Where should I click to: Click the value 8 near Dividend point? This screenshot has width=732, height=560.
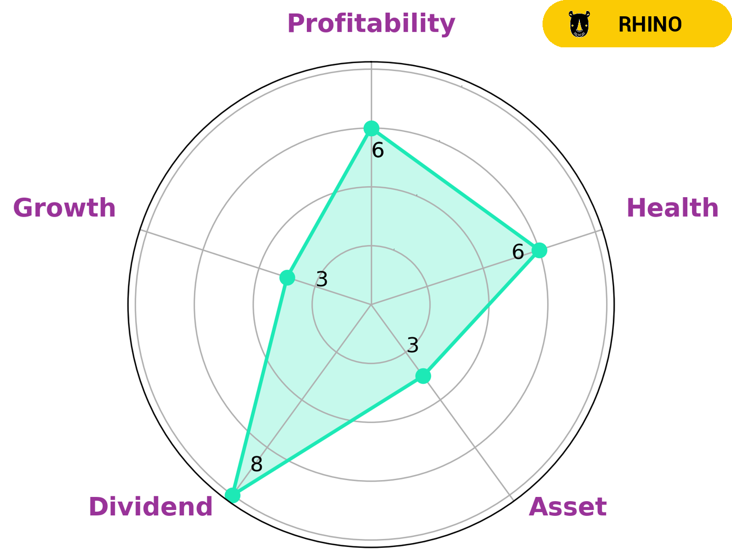256,464
